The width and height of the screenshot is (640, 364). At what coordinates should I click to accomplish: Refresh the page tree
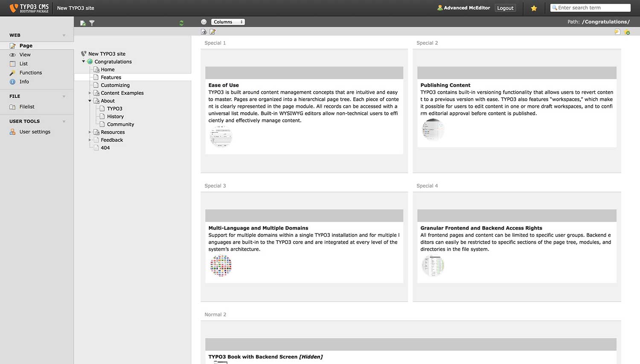(181, 23)
